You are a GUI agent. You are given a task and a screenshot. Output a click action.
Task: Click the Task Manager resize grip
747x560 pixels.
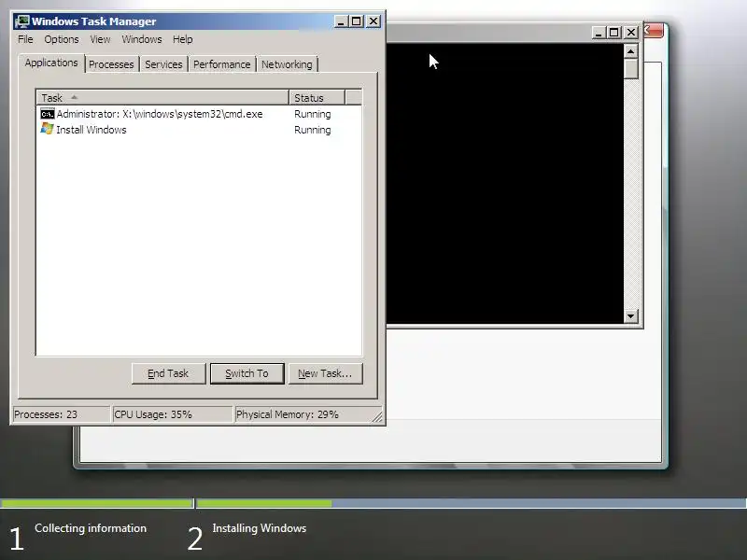tap(377, 417)
